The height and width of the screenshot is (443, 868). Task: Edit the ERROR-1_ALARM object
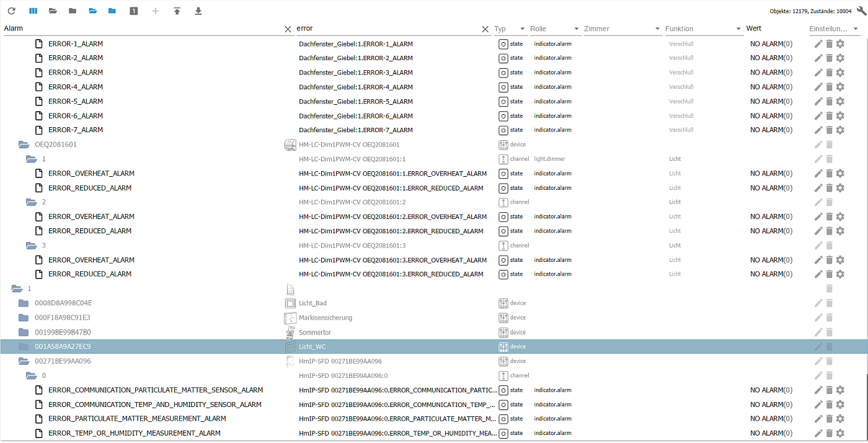818,43
